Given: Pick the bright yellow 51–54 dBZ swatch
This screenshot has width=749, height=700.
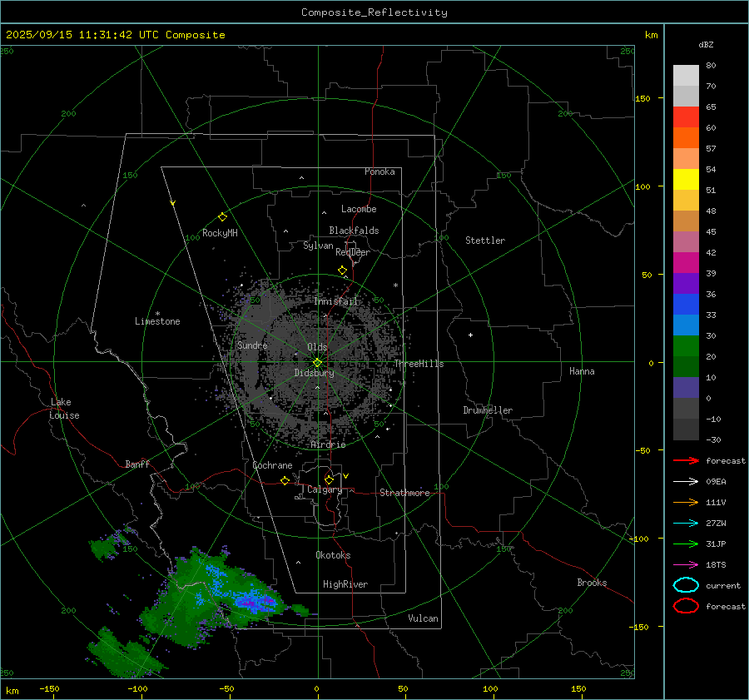Looking at the screenshot, I should point(686,180).
